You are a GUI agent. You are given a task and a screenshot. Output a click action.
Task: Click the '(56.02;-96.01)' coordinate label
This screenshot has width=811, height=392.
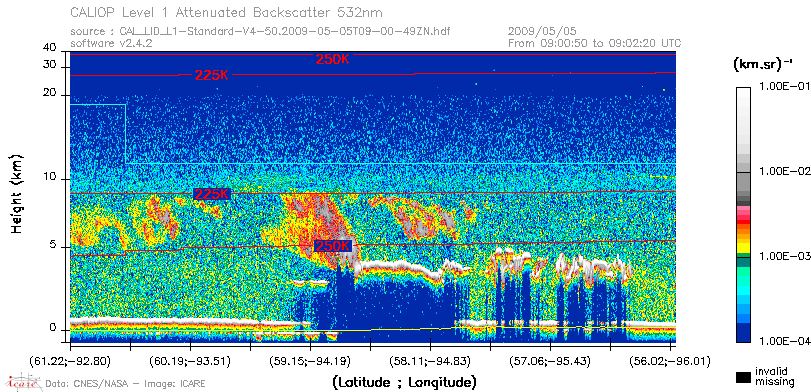(x=670, y=360)
